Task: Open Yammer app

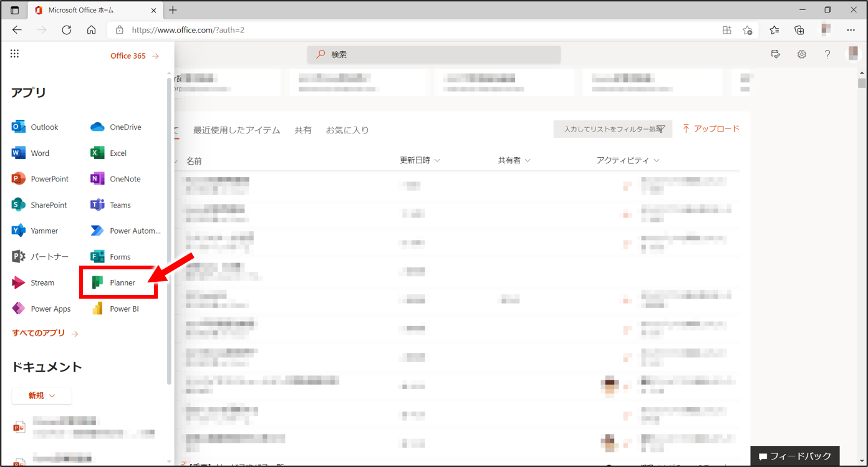Action: point(35,231)
